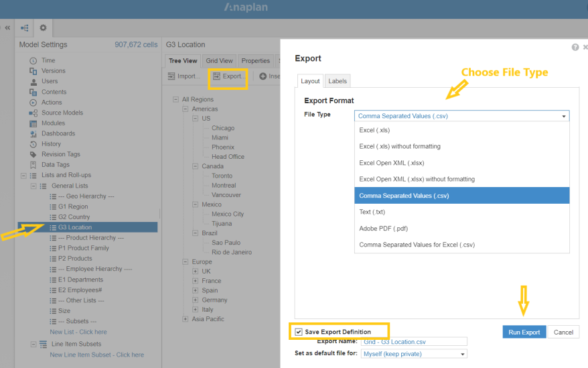Open the Export dialog help icon
Image resolution: width=588 pixels, height=368 pixels.
click(575, 47)
